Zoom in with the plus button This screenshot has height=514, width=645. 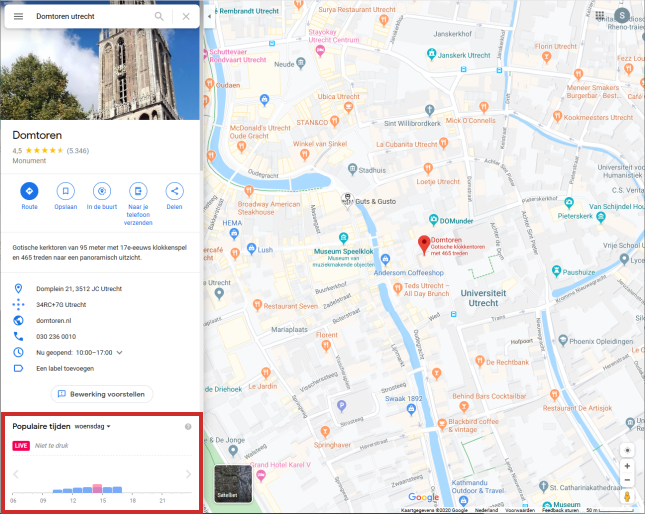click(x=627, y=466)
